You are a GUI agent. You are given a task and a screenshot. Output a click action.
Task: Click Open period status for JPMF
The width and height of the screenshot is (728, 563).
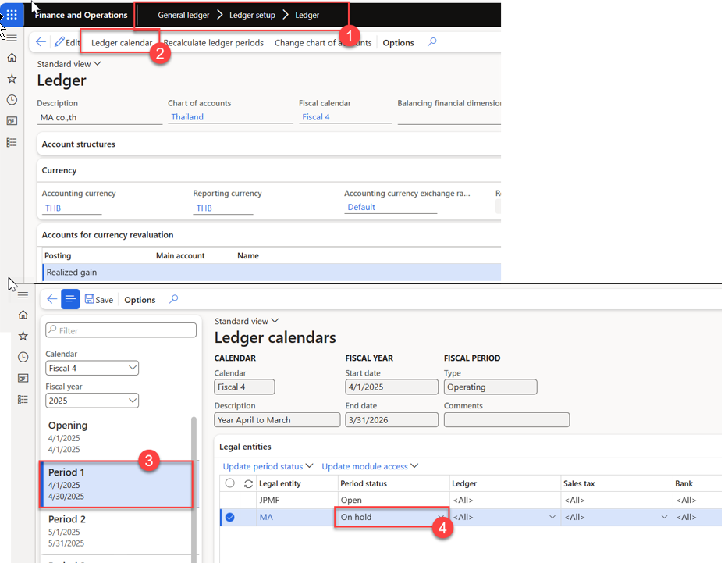pos(393,501)
